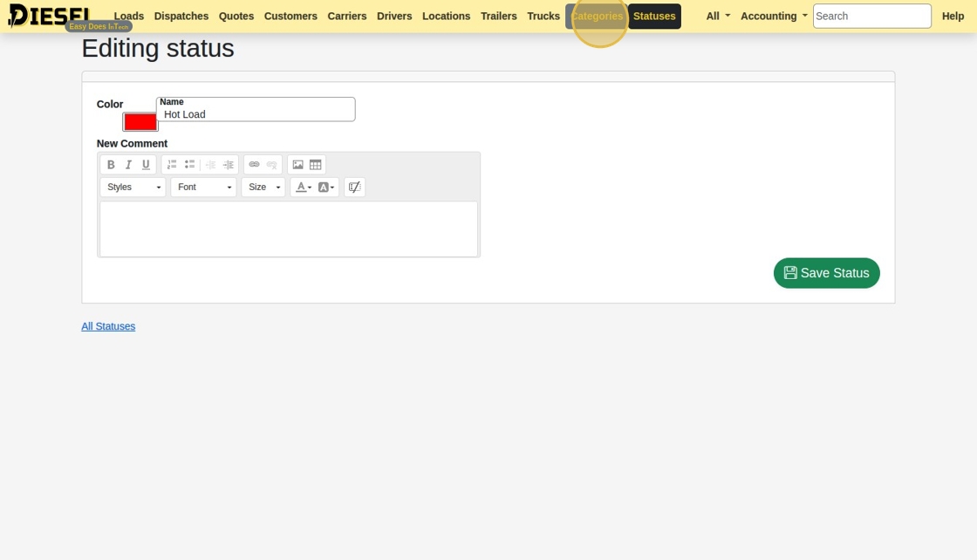This screenshot has width=977, height=560.
Task: Open the red status color swatch
Action: 140,122
